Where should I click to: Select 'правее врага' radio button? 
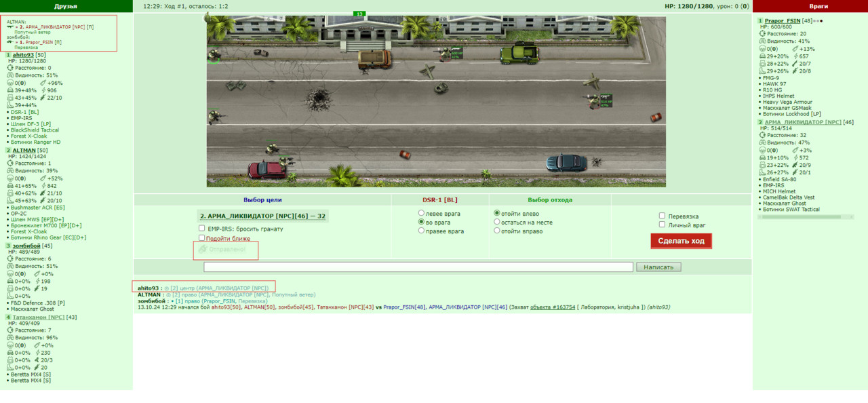click(x=421, y=231)
